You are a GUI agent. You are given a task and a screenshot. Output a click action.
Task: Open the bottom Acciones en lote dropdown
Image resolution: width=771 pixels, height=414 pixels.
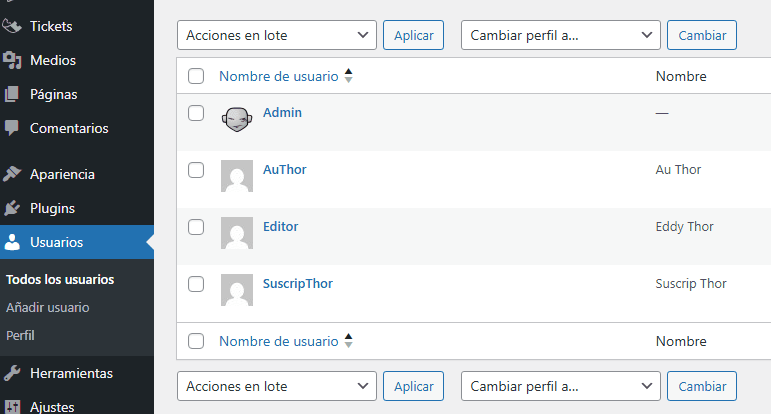[x=277, y=386]
